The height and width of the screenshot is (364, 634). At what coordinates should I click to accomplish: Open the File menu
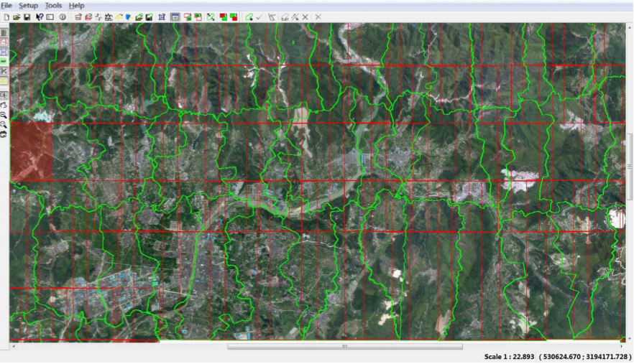6,5
